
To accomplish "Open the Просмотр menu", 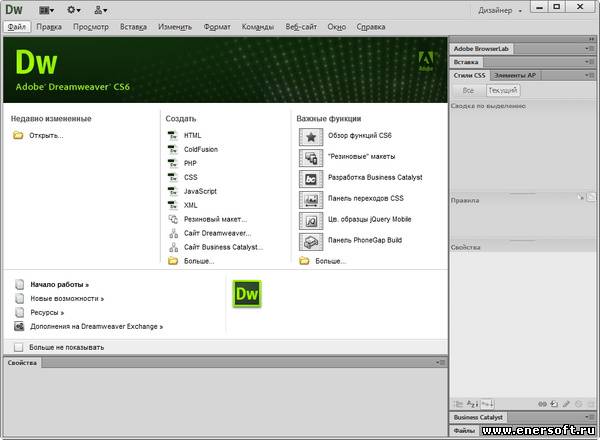I will pos(91,27).
